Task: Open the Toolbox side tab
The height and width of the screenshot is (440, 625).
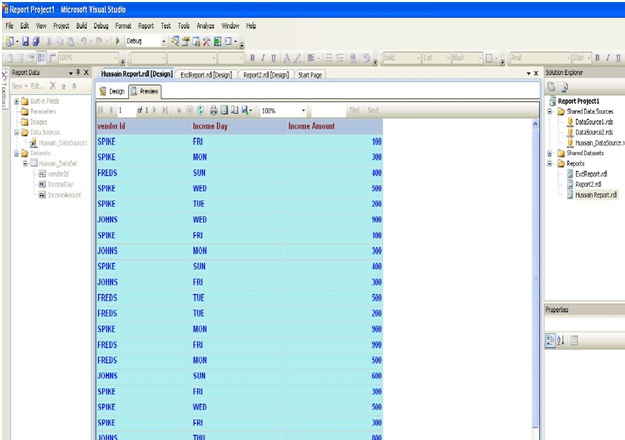Action: tap(4, 89)
